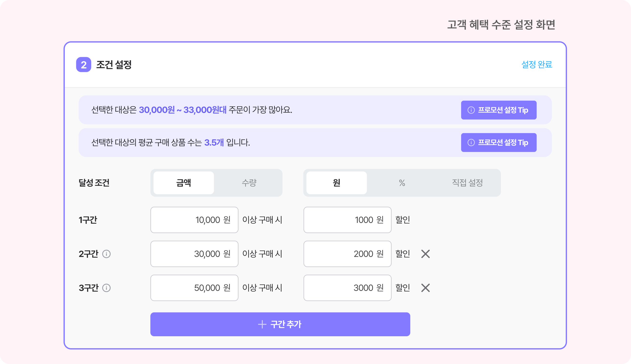Select 원 discount unit
631x364 pixels.
tap(336, 183)
